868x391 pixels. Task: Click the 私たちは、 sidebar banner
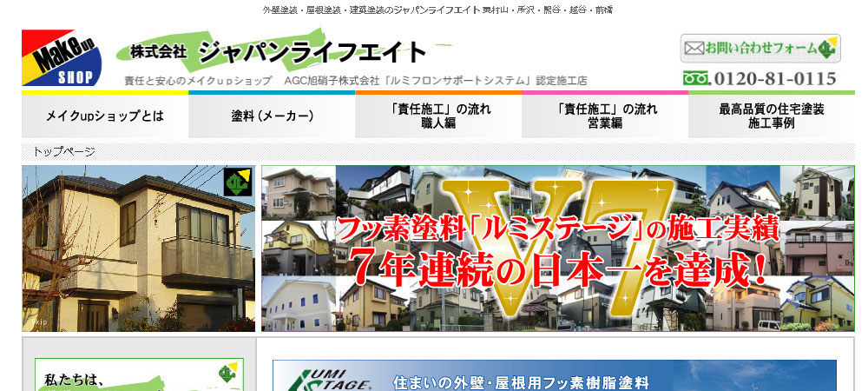139,374
